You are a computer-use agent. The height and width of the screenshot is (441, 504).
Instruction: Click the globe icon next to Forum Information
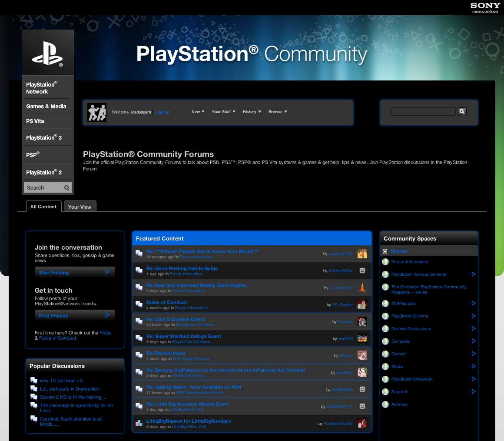click(x=385, y=262)
